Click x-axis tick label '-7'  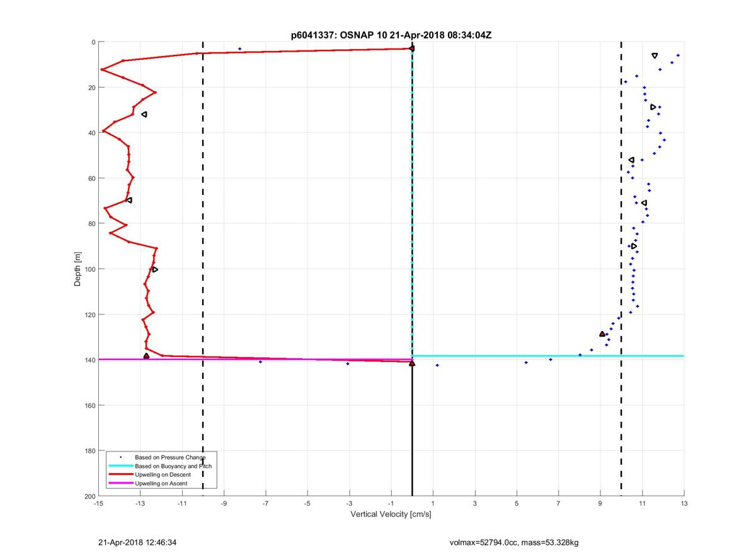265,504
